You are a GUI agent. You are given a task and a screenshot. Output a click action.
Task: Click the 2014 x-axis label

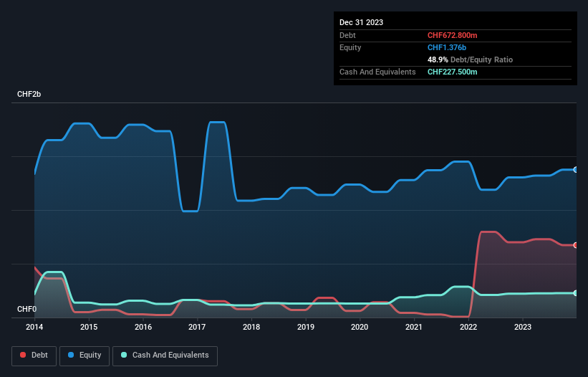coord(34,327)
